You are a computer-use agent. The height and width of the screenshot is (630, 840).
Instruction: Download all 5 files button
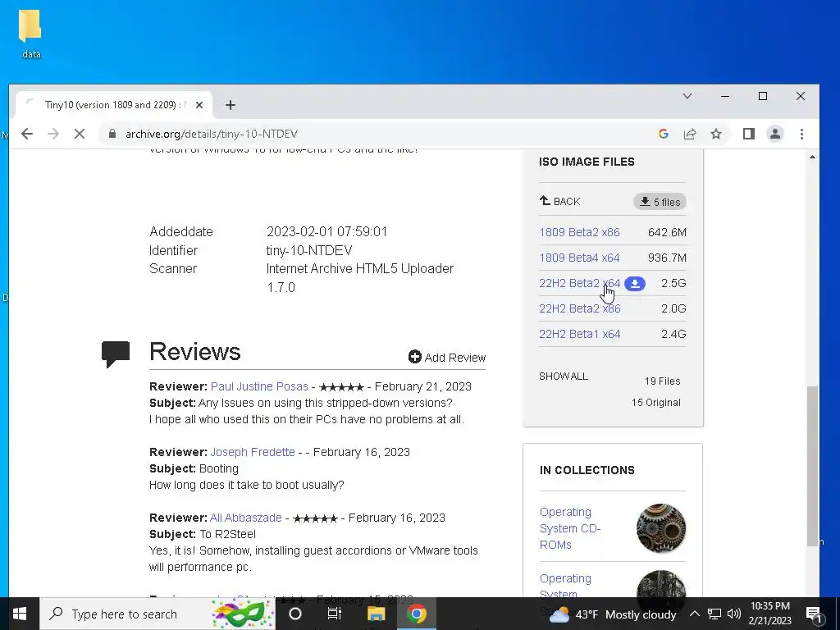coord(660,202)
